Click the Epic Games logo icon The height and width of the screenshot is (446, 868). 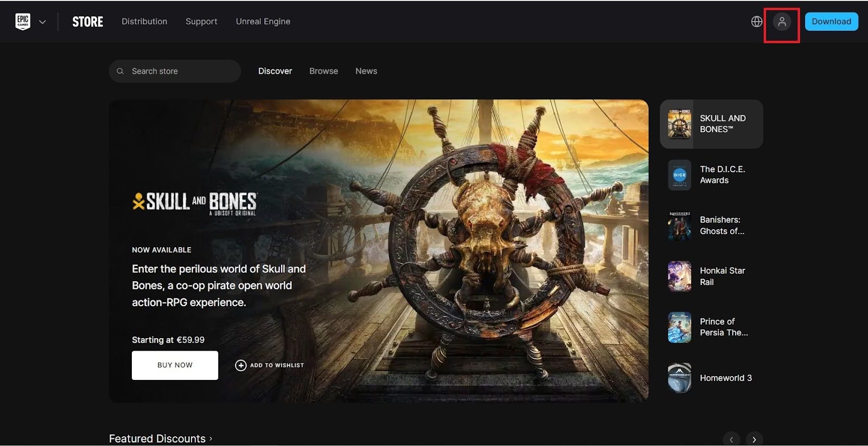(x=23, y=22)
